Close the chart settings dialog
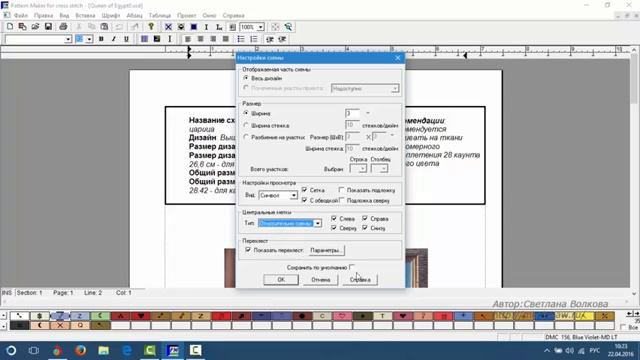Screen dimensions: 640x360 coord(398,58)
